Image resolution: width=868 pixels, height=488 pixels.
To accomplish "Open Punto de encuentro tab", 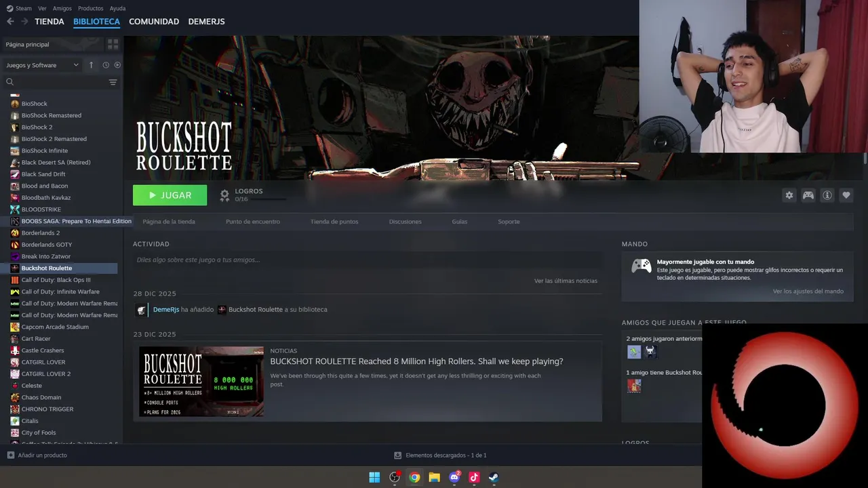I will point(252,222).
